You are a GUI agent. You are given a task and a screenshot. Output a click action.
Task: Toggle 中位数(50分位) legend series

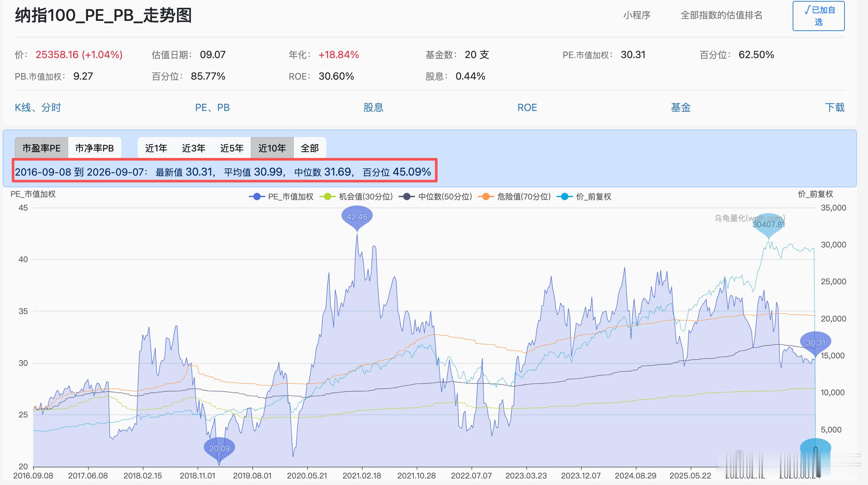[x=435, y=196]
